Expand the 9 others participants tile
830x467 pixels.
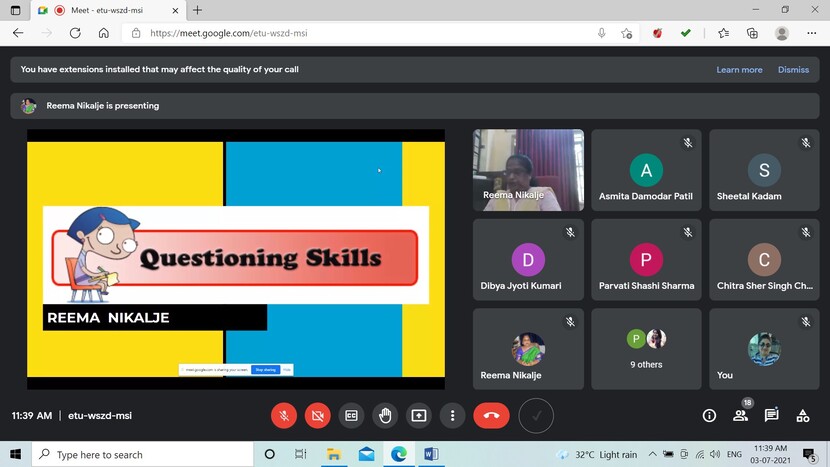point(646,348)
